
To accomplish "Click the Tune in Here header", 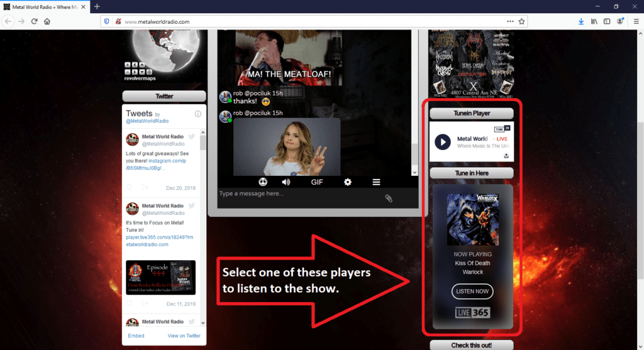I will coord(472,173).
